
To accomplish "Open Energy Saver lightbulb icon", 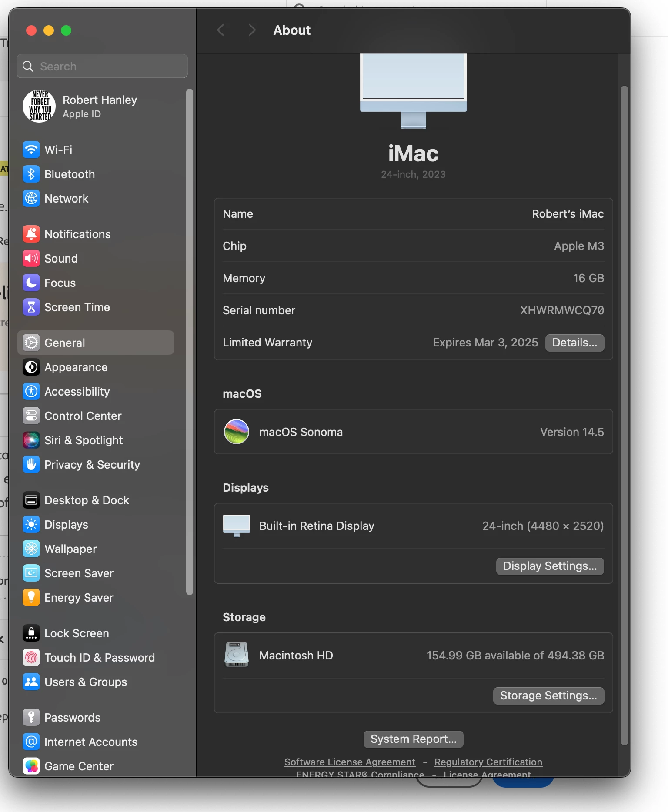I will point(31,598).
